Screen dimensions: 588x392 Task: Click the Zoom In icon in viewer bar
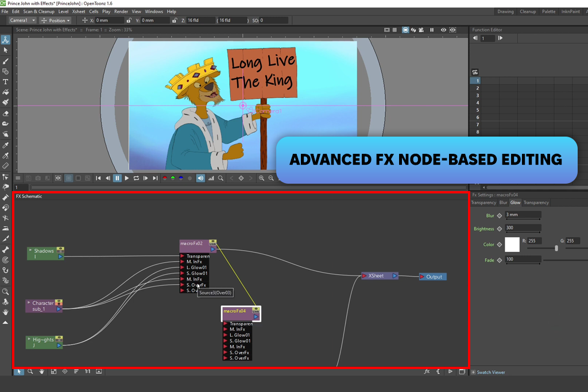(x=261, y=178)
